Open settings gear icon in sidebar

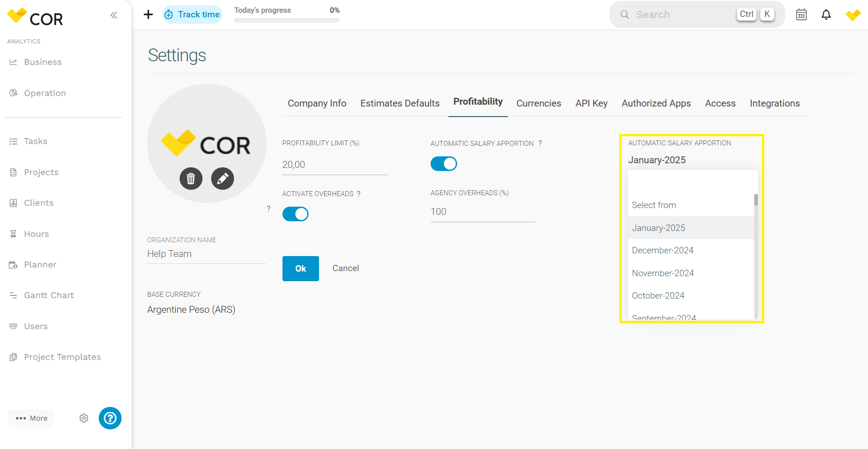tap(84, 418)
